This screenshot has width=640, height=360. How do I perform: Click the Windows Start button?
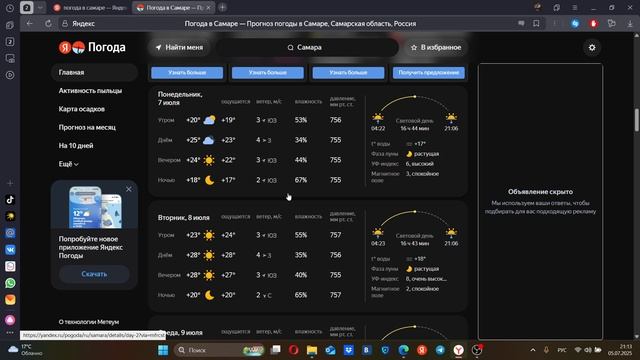pyautogui.click(x=163, y=350)
